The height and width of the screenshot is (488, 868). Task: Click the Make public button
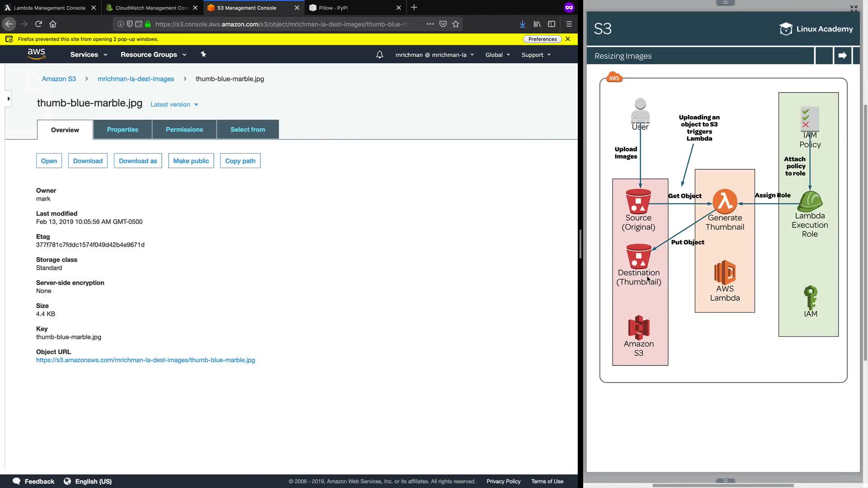tap(191, 161)
